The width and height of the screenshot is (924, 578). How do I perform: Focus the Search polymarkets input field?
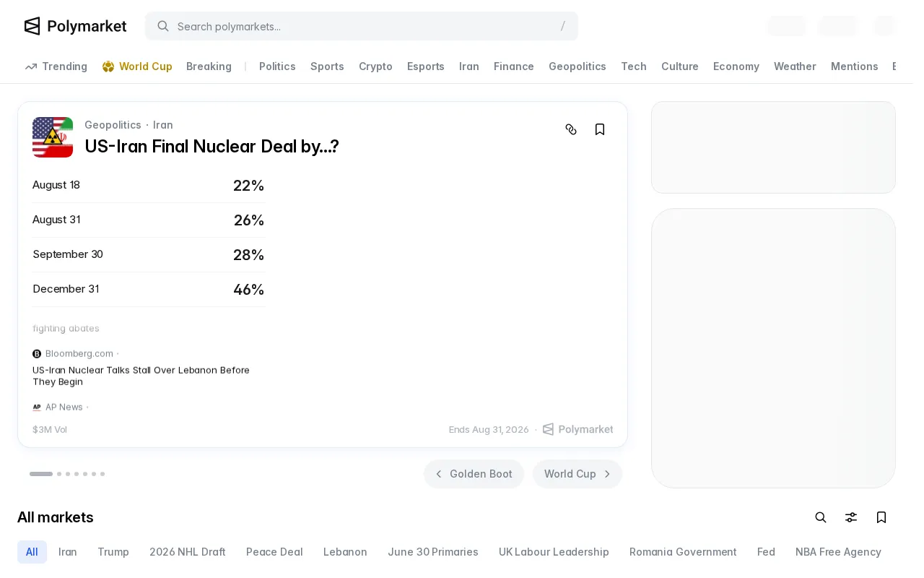click(x=361, y=26)
